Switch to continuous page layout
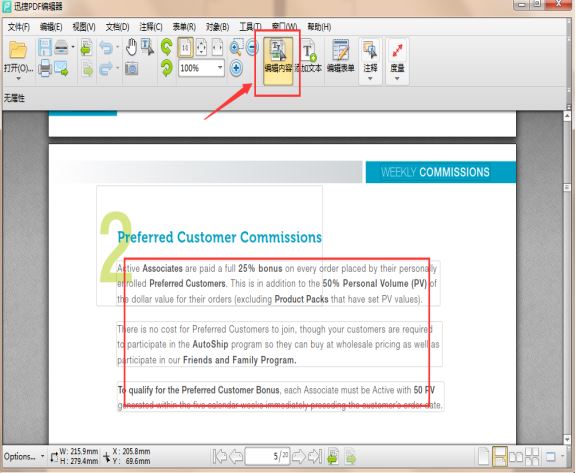576x473 pixels. 500,456
